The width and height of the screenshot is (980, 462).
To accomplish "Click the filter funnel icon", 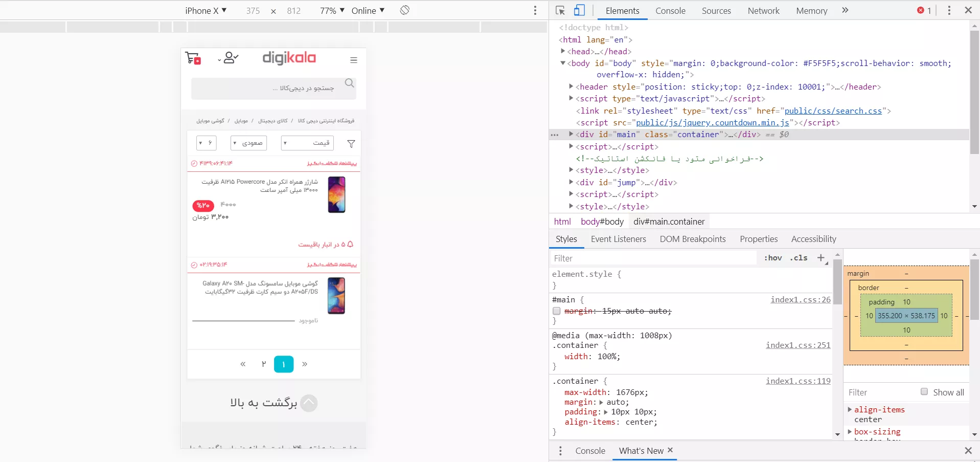I will click(x=351, y=144).
